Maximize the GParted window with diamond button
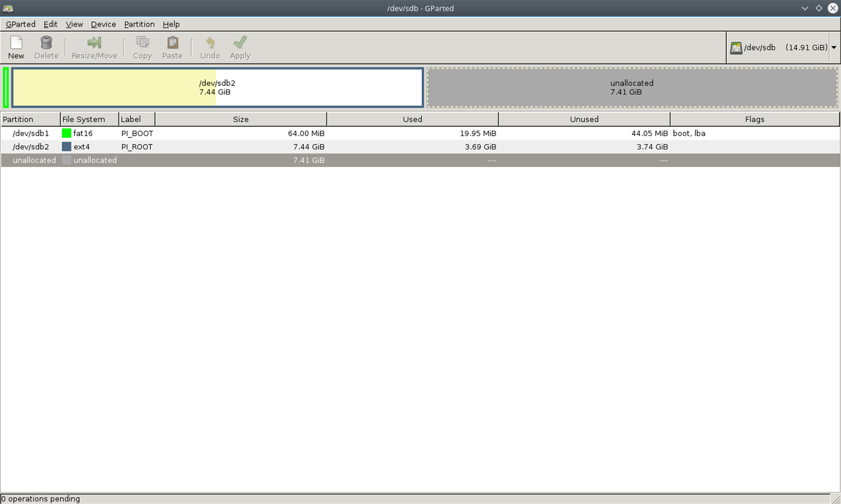The image size is (841, 504). pyautogui.click(x=819, y=8)
